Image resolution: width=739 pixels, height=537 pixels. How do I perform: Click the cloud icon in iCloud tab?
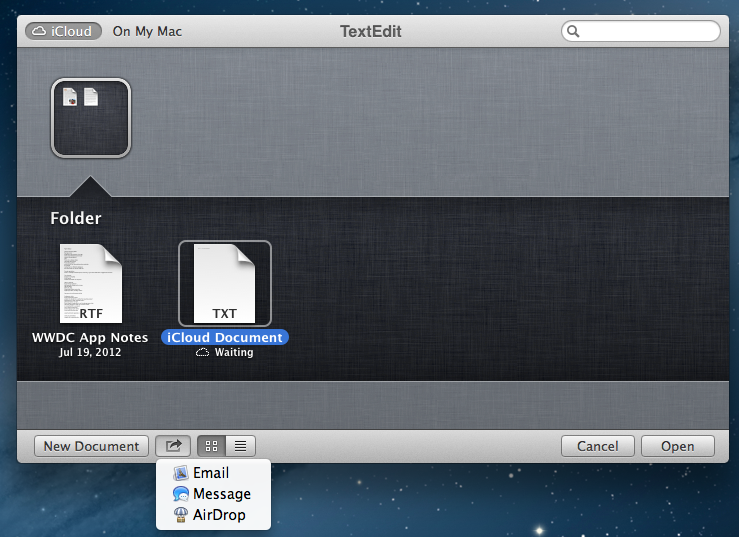coord(39,31)
